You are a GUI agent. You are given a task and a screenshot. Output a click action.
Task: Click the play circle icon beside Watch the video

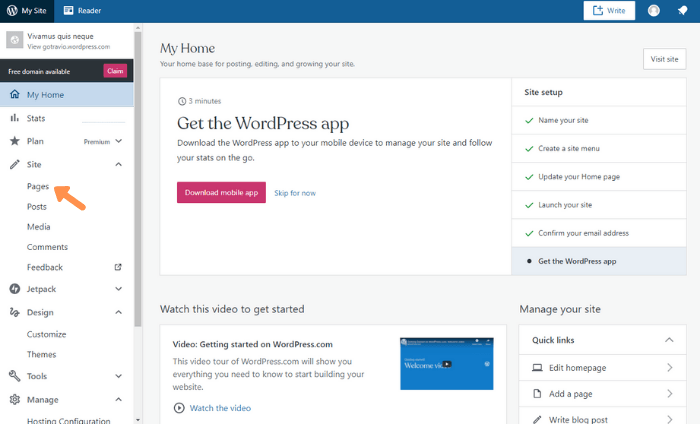tap(179, 408)
